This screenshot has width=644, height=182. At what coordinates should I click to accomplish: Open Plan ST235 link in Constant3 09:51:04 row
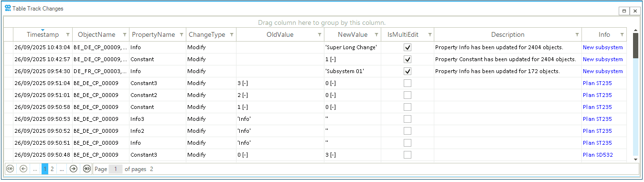tap(597, 83)
